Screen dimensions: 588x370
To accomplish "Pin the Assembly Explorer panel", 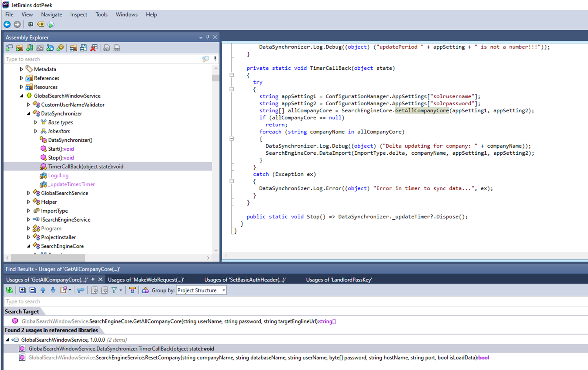I will (208, 37).
